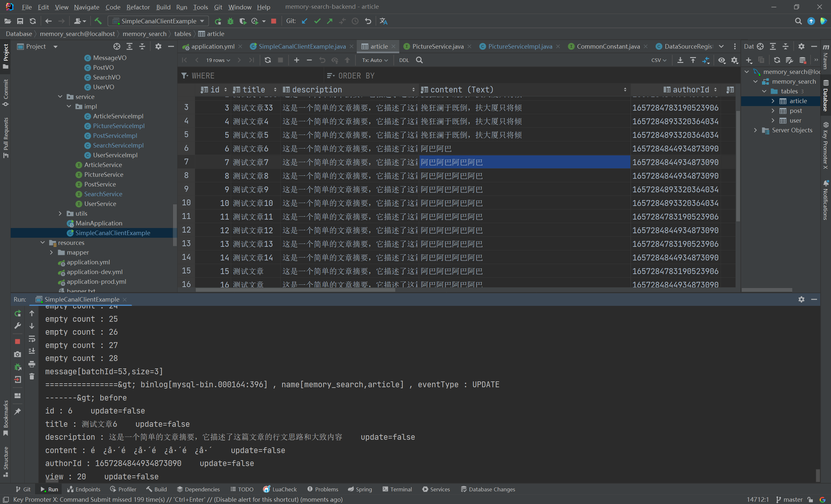
Task: Toggle soft-wrap in Run console
Action: [32, 339]
